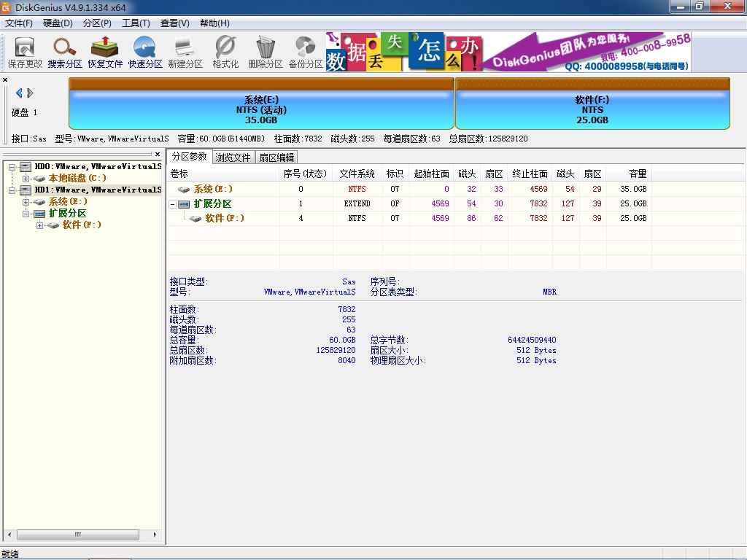Click the 卷标 column header

pos(222,174)
